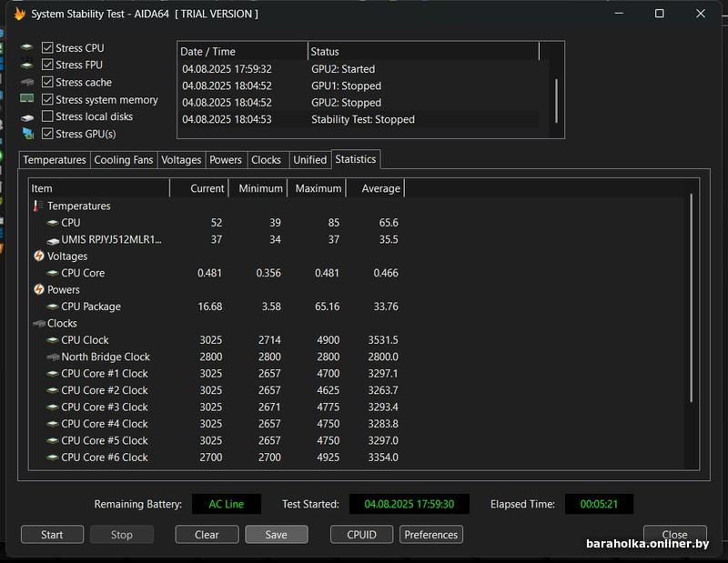Click the drive icon of the UMIS RPJYJ512MLR1 row
The height and width of the screenshot is (563, 728).
[53, 240]
